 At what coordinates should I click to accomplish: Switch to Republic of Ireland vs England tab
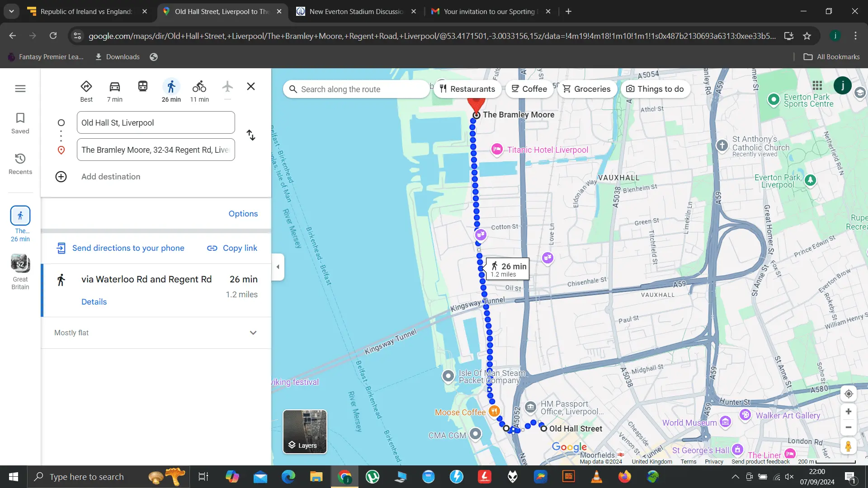click(x=86, y=12)
